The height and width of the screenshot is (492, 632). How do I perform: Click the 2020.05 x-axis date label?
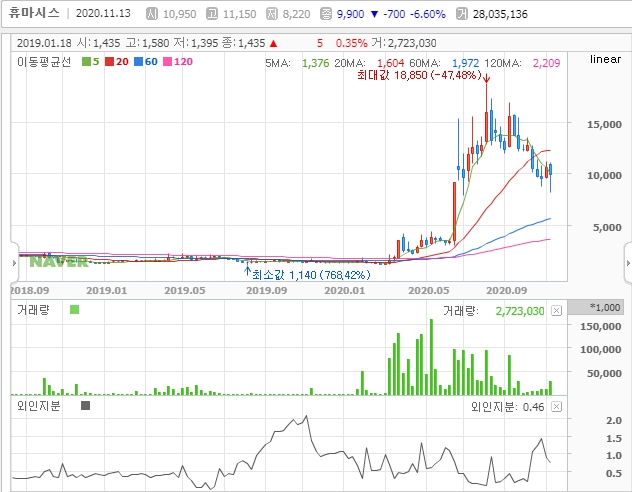click(428, 291)
